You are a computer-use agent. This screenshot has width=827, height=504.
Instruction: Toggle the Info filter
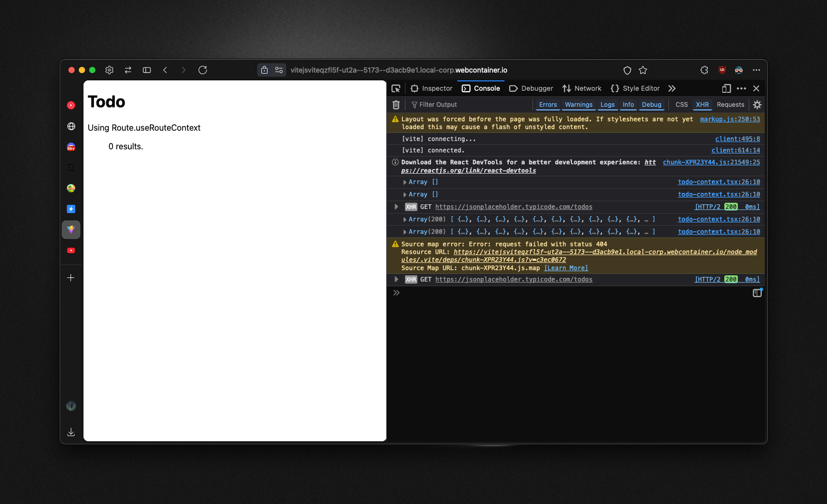(x=628, y=105)
